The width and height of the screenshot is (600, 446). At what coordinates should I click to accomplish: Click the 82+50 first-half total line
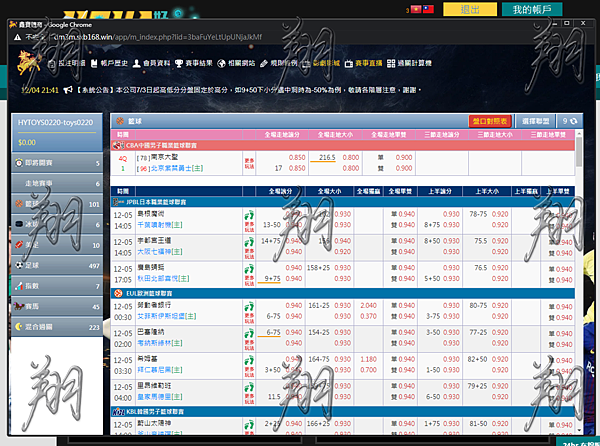[477, 359]
